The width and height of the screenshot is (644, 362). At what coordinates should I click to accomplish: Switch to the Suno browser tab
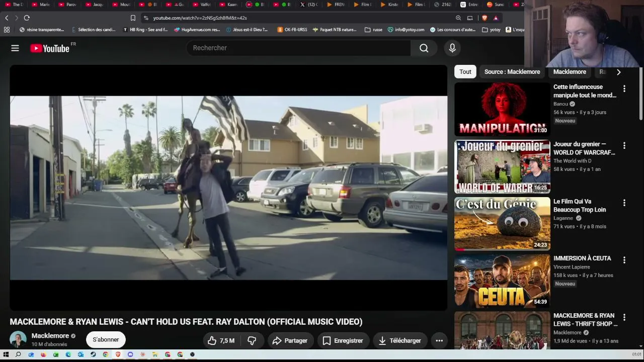point(496,5)
